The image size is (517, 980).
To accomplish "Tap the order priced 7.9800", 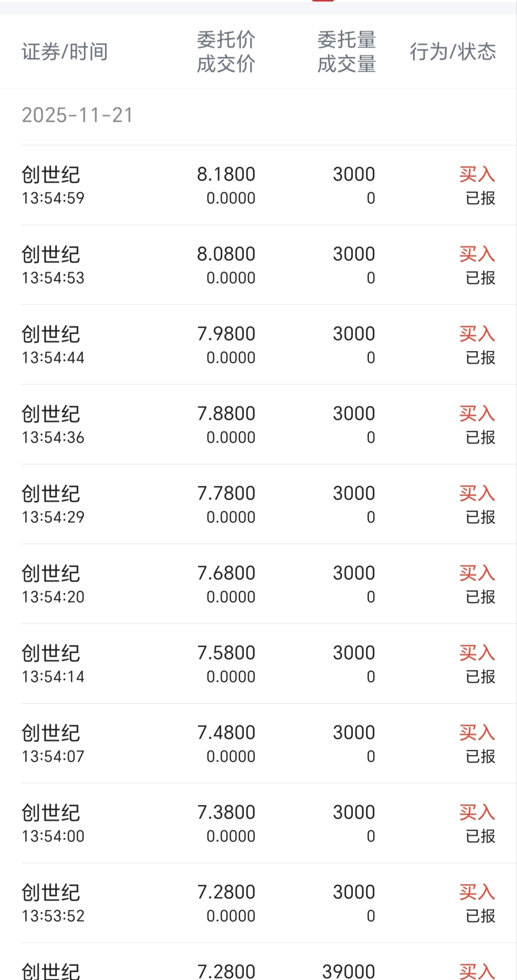I will click(x=258, y=345).
